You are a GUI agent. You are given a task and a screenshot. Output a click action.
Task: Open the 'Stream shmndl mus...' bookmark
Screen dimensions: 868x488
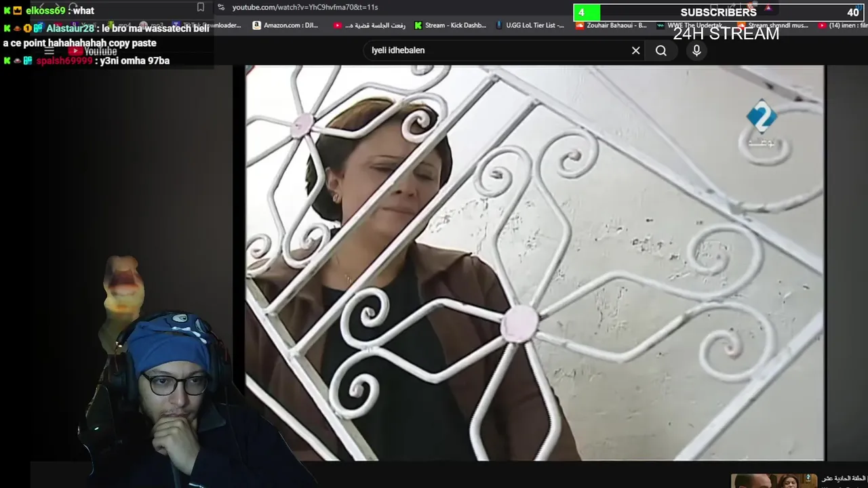tap(772, 25)
